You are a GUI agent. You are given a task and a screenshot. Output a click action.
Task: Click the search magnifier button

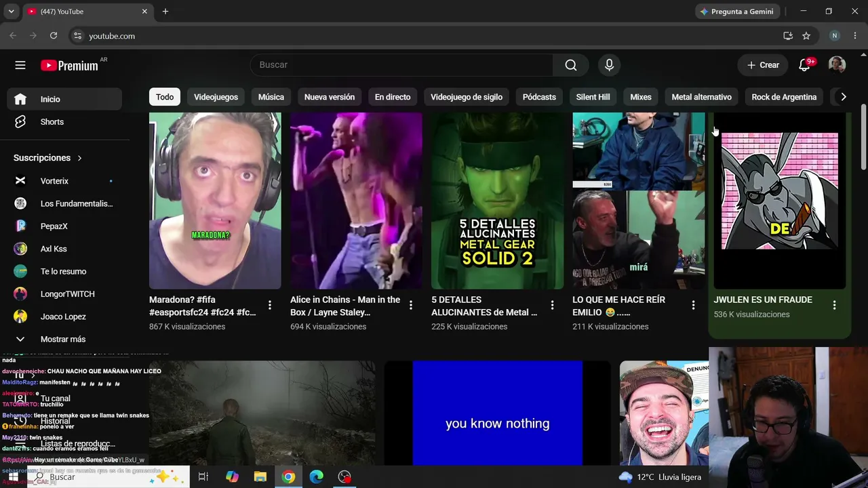point(571,65)
